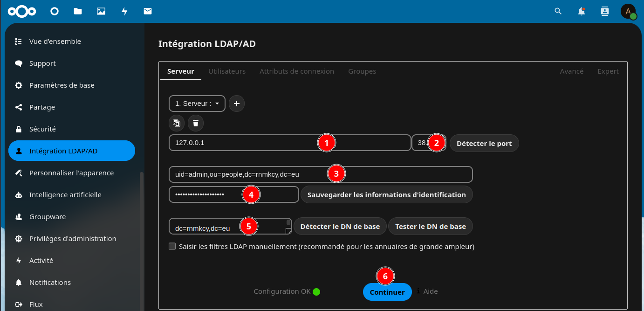
Task: Expand the '1. Serveur' dropdown
Action: pyautogui.click(x=197, y=104)
